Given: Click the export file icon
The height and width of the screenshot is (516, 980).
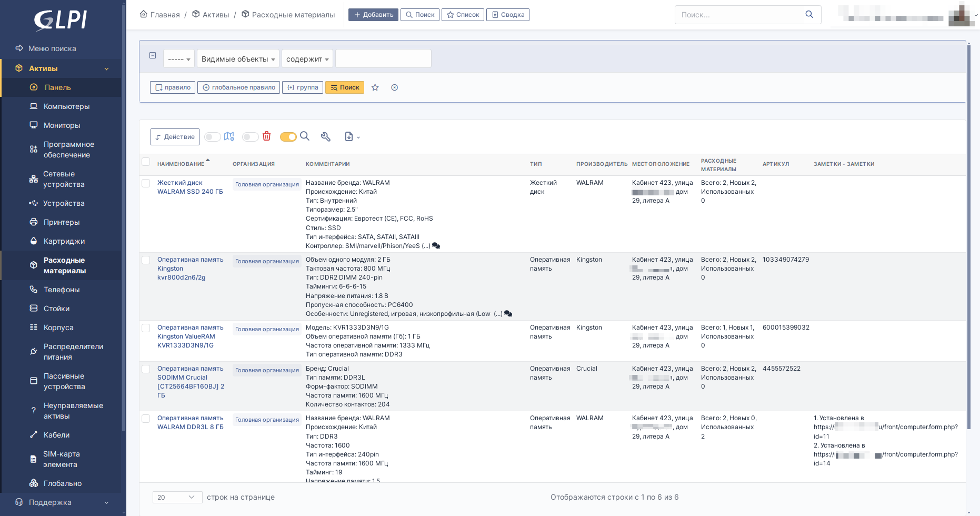Looking at the screenshot, I should point(349,137).
